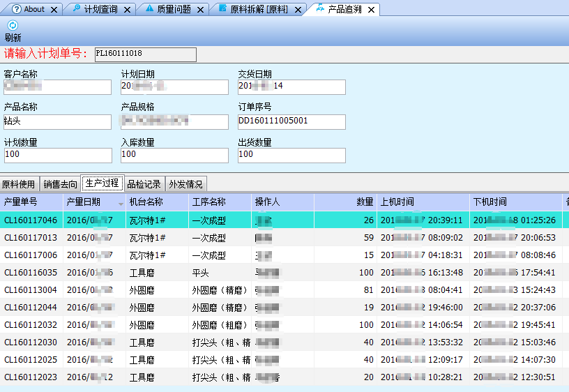Select the 外发情况 tab
Viewport: 569px width, 392px height.
click(186, 184)
